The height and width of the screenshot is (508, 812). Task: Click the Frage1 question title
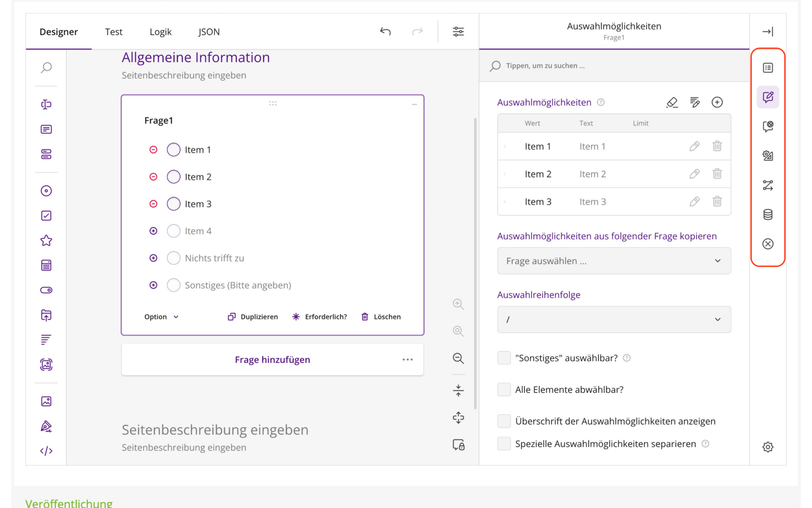pos(159,121)
